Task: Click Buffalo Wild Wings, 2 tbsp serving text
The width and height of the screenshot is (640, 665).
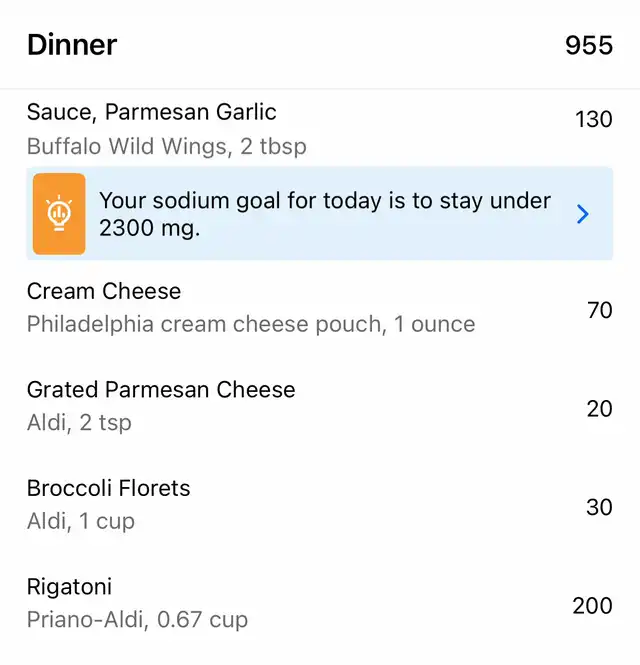Action: click(167, 146)
